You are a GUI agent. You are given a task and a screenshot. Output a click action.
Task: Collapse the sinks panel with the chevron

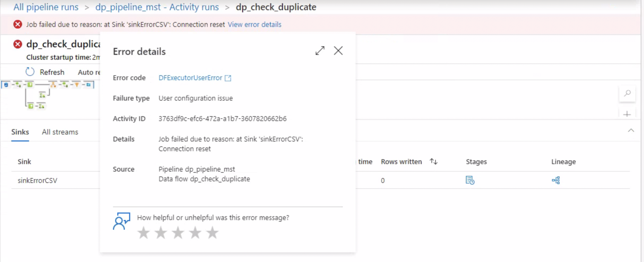[631, 130]
